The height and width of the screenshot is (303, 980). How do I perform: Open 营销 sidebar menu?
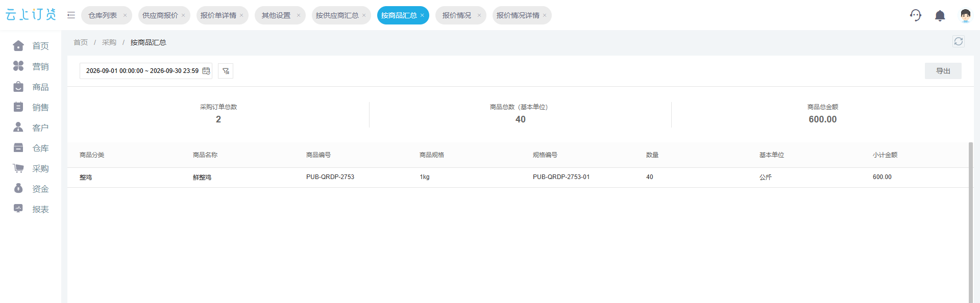(31, 66)
